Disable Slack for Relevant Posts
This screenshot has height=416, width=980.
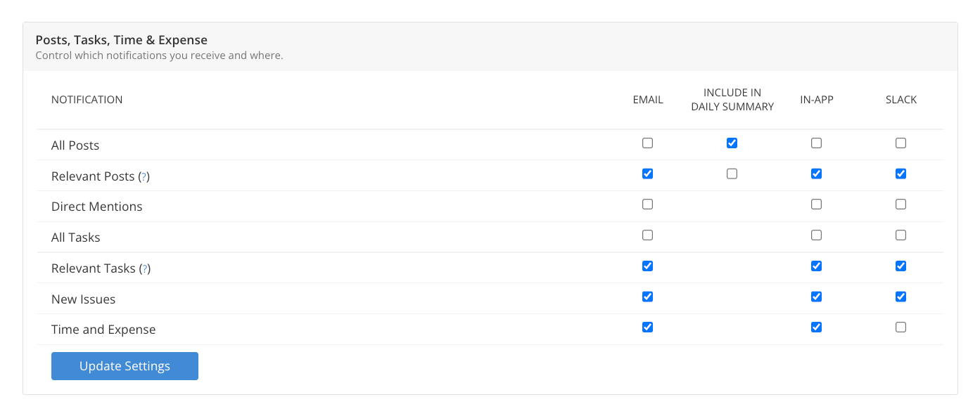tap(901, 174)
